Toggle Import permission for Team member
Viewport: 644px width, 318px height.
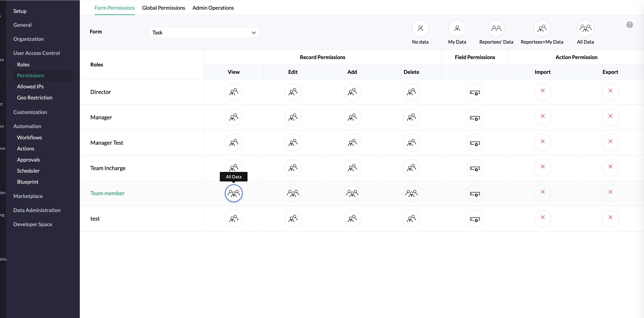[543, 192]
